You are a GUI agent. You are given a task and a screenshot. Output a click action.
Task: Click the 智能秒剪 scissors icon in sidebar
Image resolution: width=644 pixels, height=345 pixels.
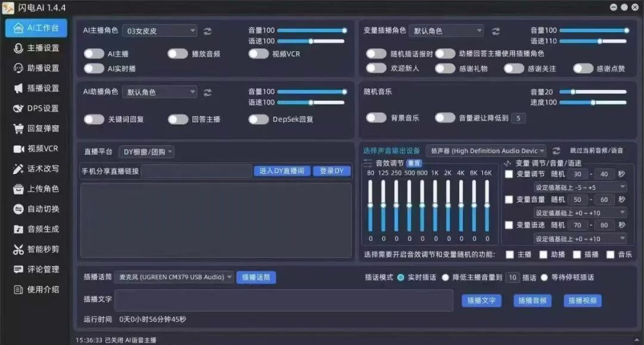click(x=18, y=249)
